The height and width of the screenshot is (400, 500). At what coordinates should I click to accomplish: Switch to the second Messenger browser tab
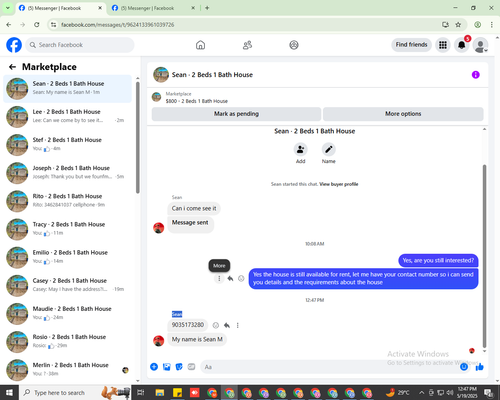pyautogui.click(x=153, y=8)
